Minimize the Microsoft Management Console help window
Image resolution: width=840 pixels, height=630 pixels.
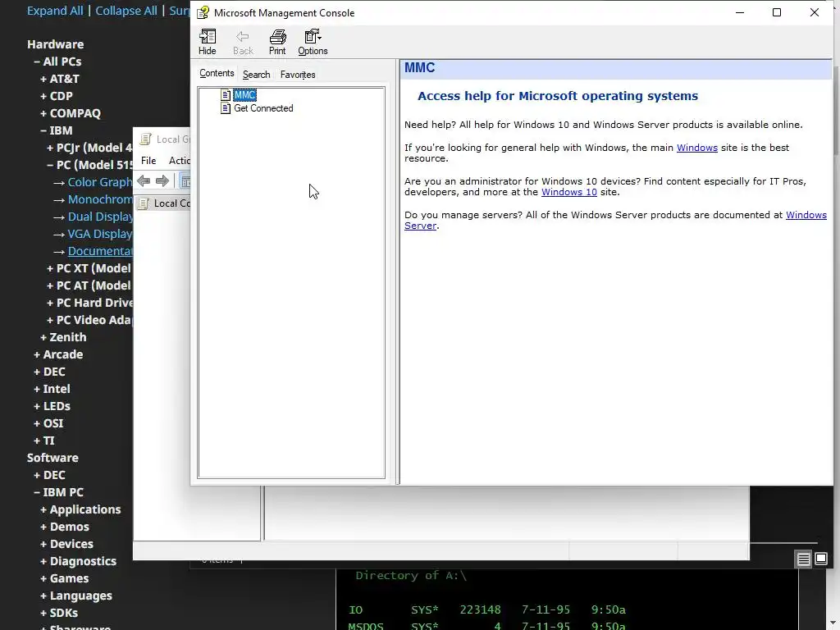[x=740, y=12]
